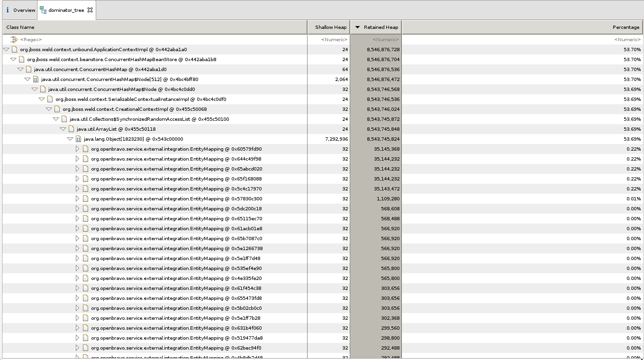644x360 pixels.
Task: Click the Regex filter icon
Action: [x=14, y=40]
